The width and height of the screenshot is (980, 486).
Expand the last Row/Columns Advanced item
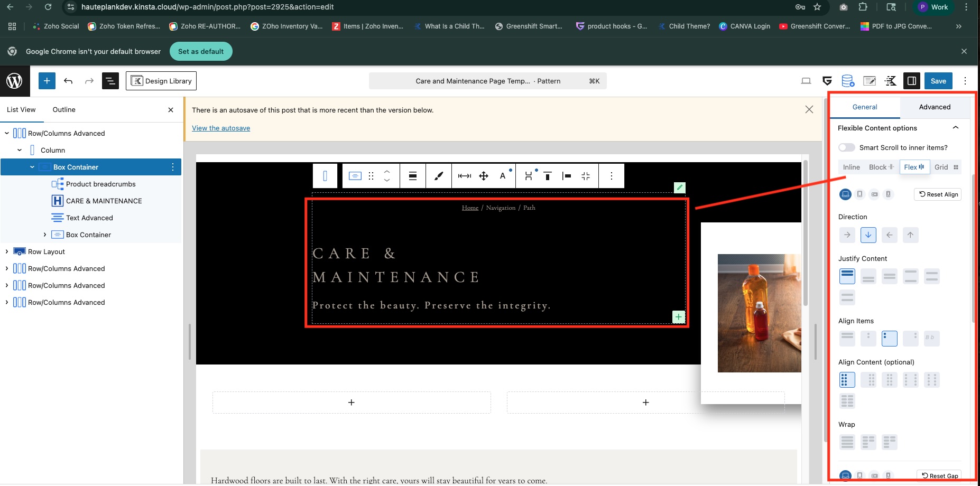7,302
